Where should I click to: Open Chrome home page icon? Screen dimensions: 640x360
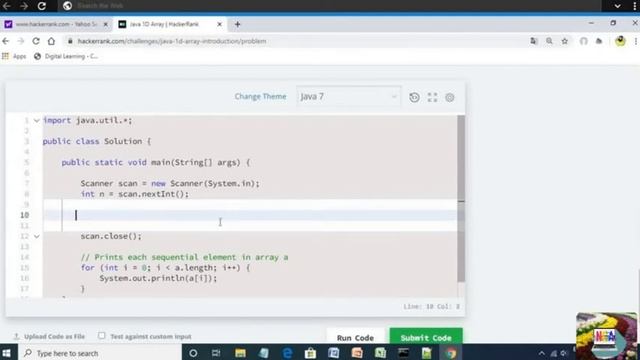[x=51, y=41]
